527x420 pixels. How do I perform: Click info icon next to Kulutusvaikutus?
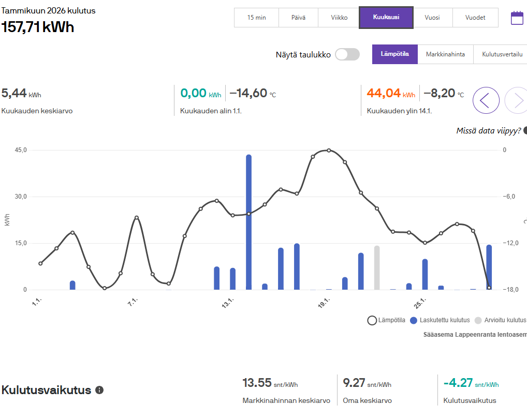[x=99, y=390]
